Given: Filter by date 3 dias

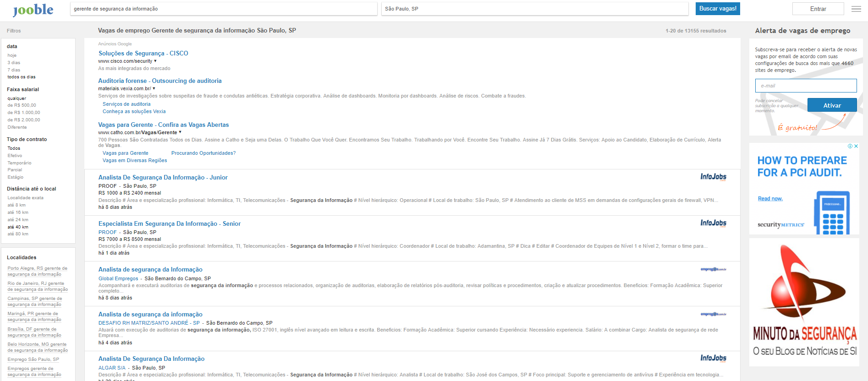Looking at the screenshot, I should (x=14, y=63).
